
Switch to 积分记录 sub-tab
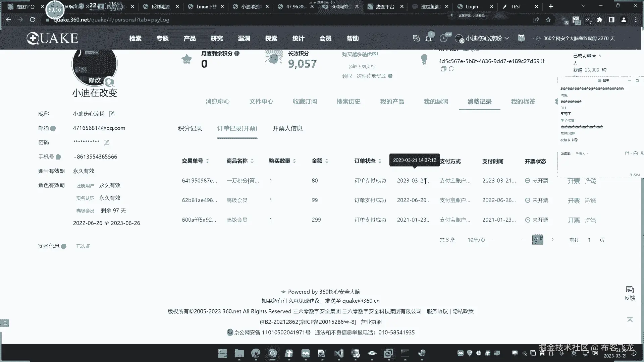[190, 129]
